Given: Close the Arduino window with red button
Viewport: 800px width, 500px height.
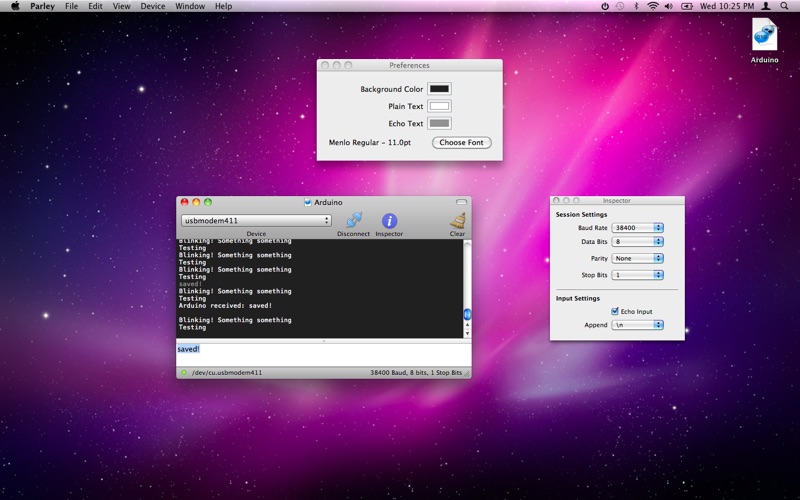Looking at the screenshot, I should click(185, 202).
